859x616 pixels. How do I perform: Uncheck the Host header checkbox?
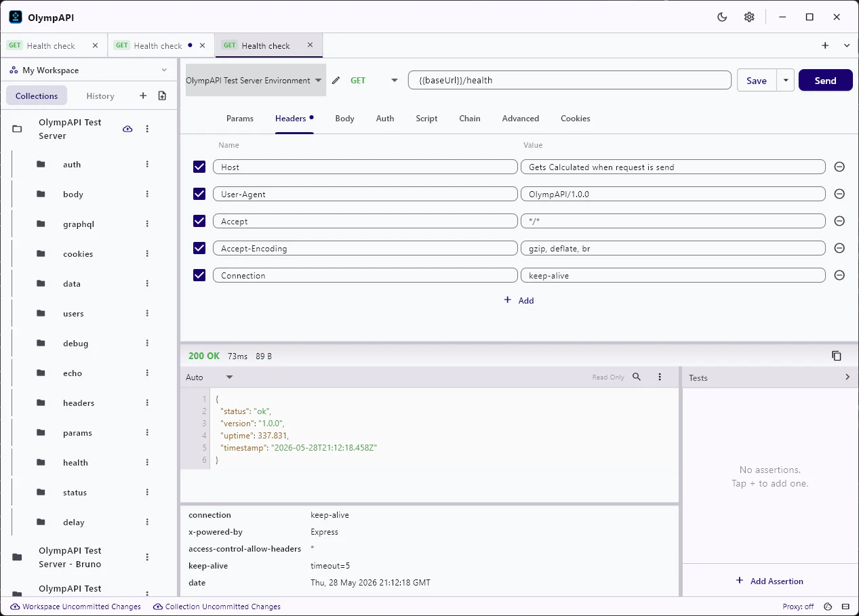pyautogui.click(x=199, y=167)
